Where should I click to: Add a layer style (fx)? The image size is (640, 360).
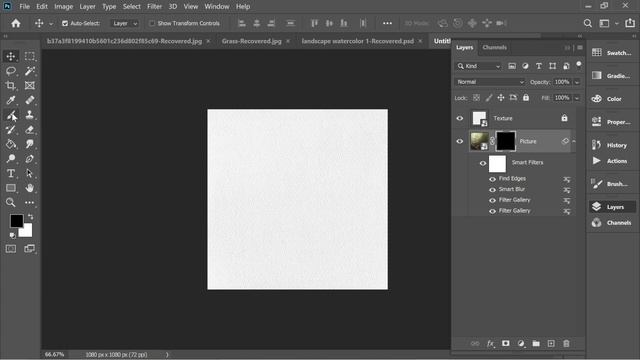tap(490, 344)
